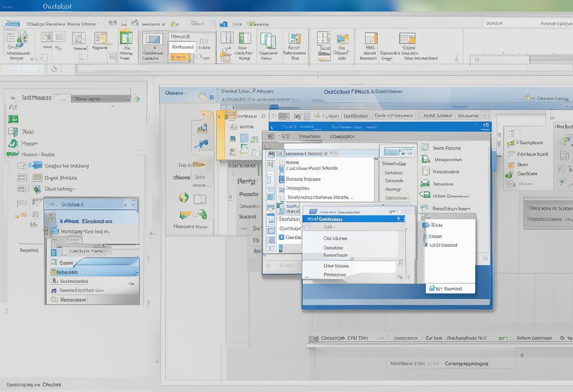This screenshot has height=392, width=573.
Task: Select the New Email icon in the ribbon
Action: [17, 42]
